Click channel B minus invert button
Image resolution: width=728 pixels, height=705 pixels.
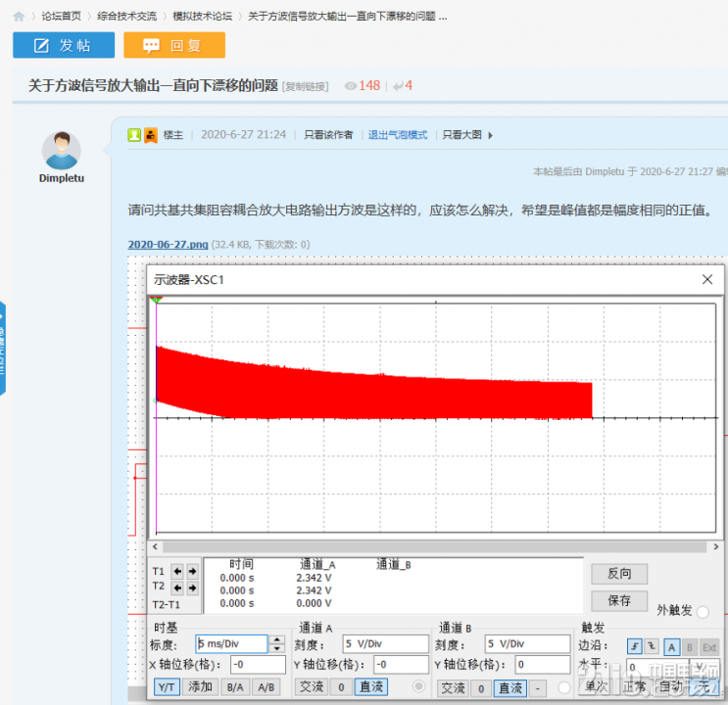pos(538,687)
